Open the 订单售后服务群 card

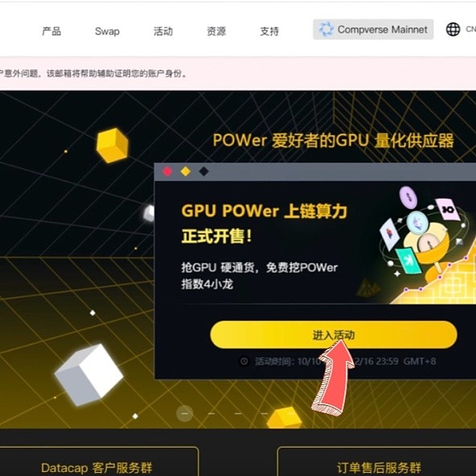(x=376, y=462)
